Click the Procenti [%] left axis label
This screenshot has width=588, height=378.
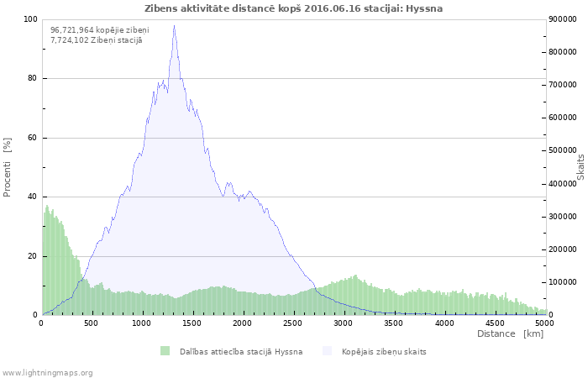[8, 167]
